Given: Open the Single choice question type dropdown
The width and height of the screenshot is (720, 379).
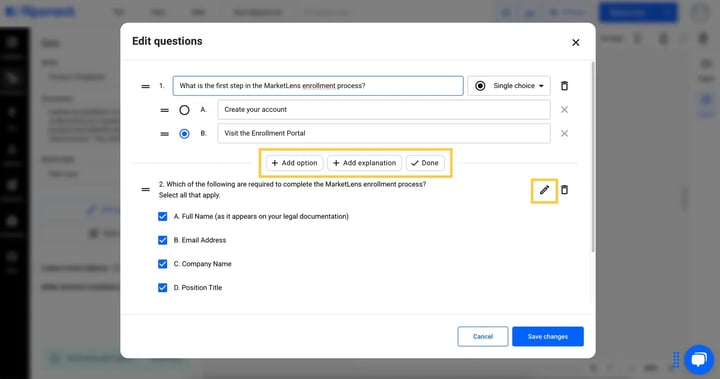Looking at the screenshot, I should [509, 86].
